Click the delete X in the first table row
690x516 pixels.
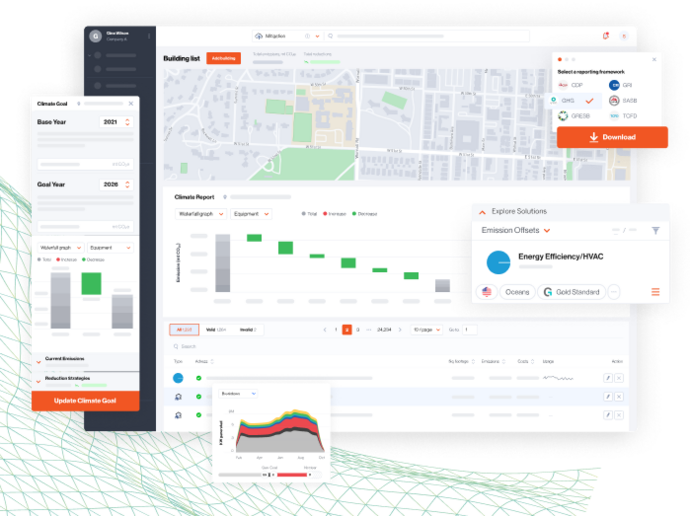click(x=619, y=378)
